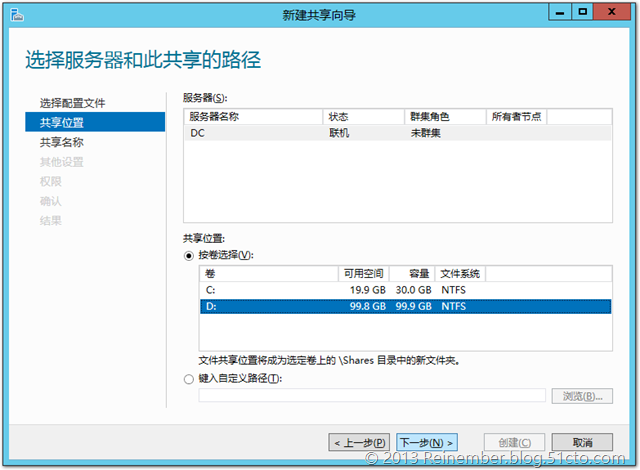Click the 创建 button
The width and height of the screenshot is (640, 470).
click(514, 442)
